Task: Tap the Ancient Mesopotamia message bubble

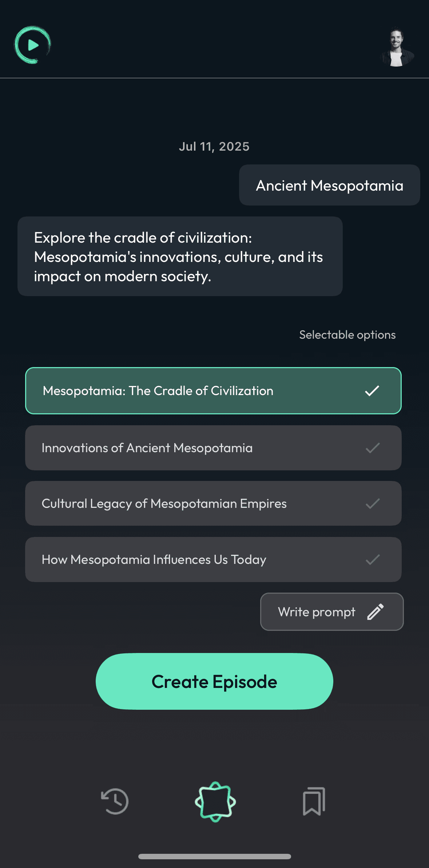Action: point(330,185)
